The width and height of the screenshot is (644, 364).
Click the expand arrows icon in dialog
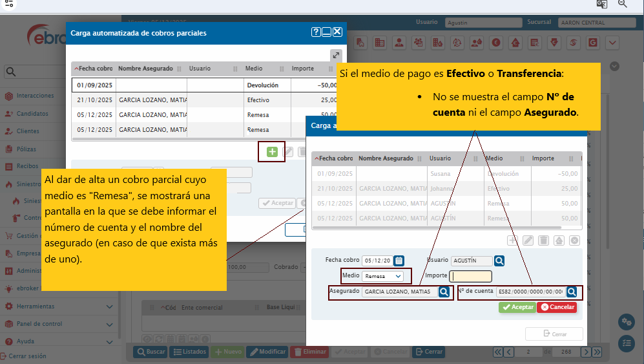335,56
